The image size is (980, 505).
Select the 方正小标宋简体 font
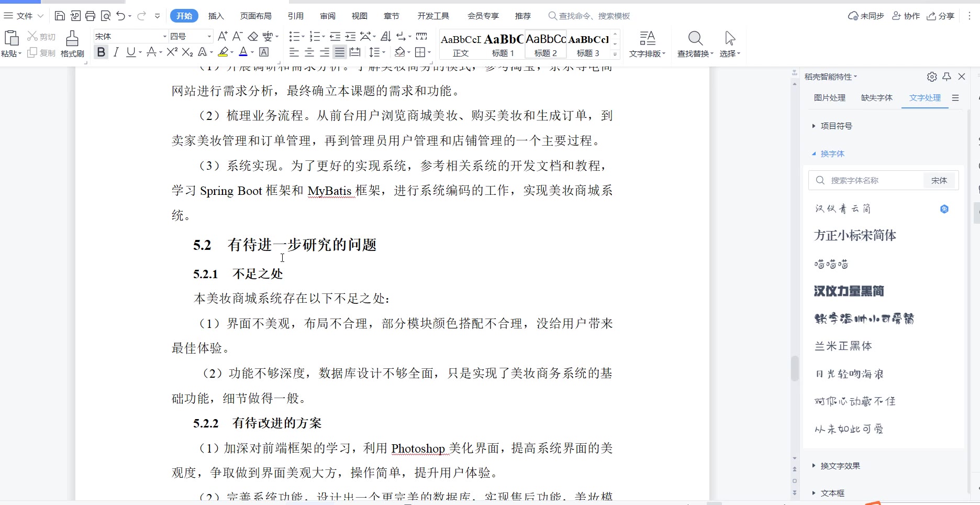click(x=855, y=235)
